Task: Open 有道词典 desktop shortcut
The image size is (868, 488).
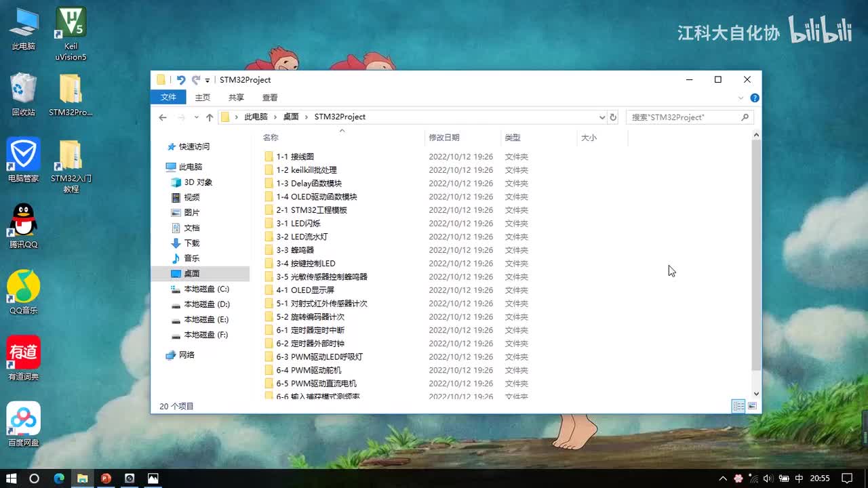Action: point(24,359)
